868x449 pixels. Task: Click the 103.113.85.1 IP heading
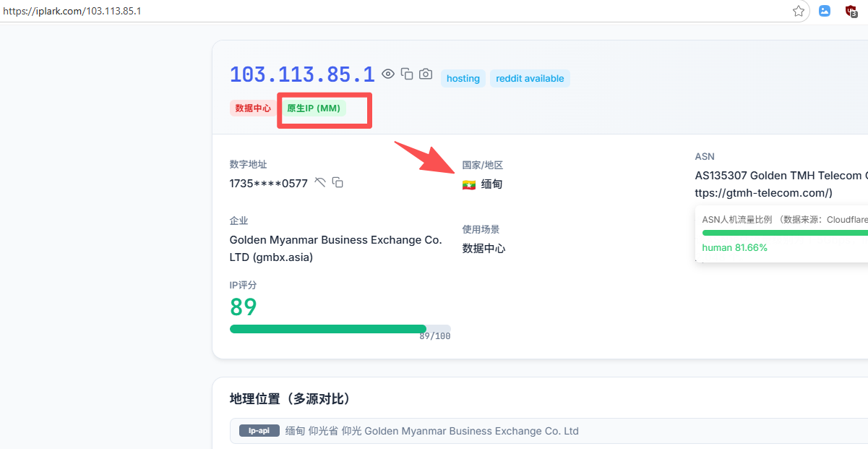[302, 74]
